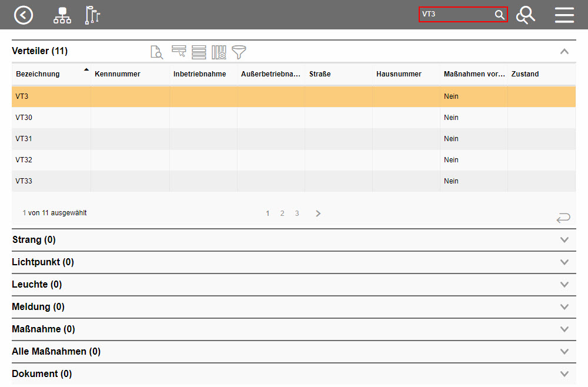Open the network hierarchy icon

click(x=62, y=15)
